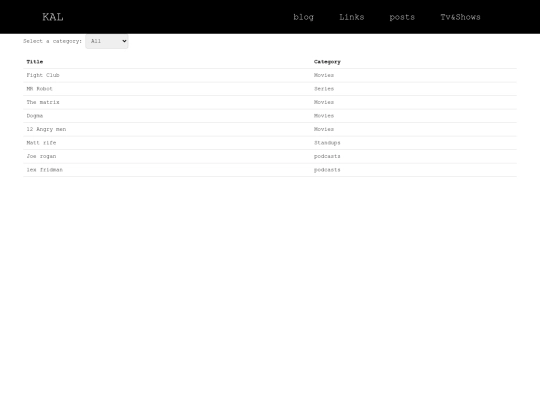Click the Category column header
The height and width of the screenshot is (405, 540).
[327, 62]
